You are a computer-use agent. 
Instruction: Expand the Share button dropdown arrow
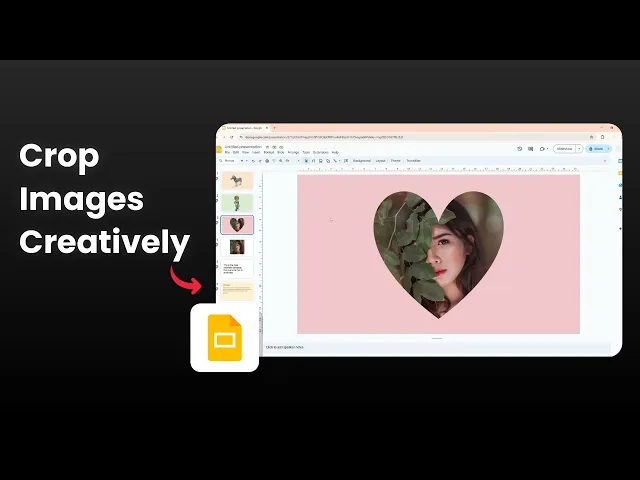[609, 149]
